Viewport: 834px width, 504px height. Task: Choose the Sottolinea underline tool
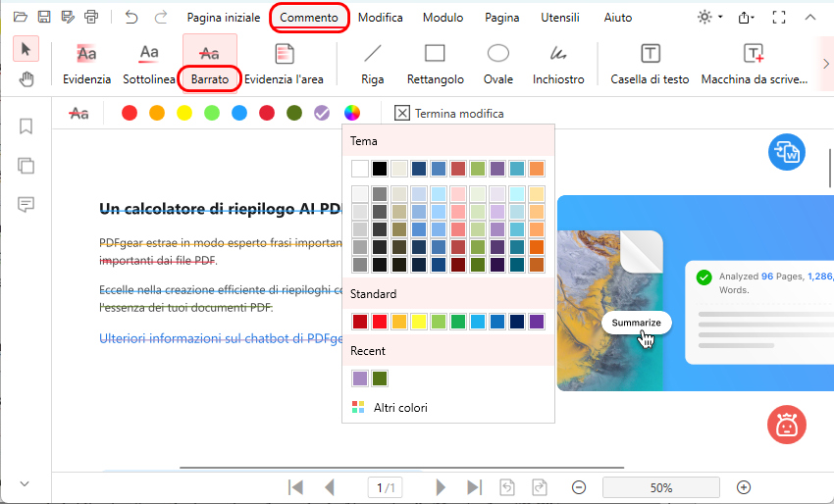(x=149, y=65)
